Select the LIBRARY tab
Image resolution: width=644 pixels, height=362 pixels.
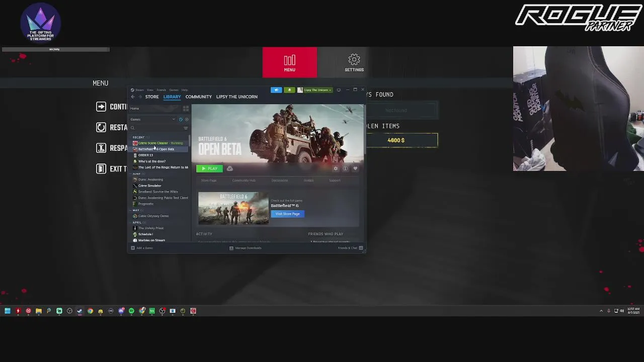pyautogui.click(x=172, y=97)
